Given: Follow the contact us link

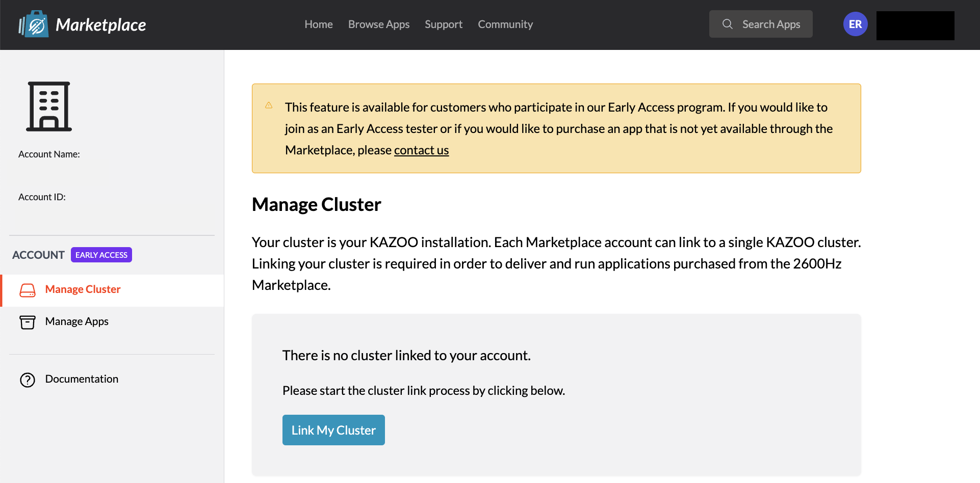Looking at the screenshot, I should tap(421, 150).
